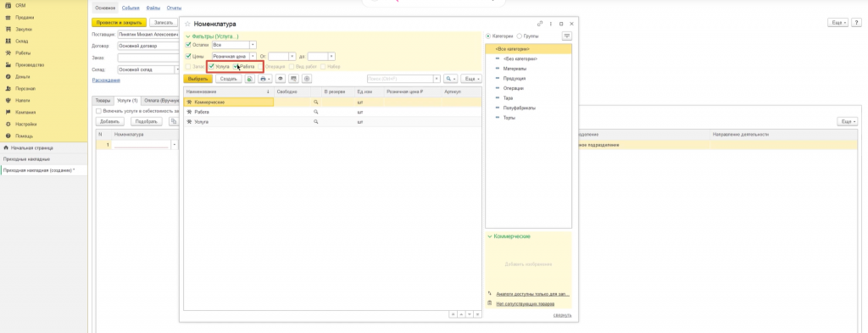Click the Создать button
The image size is (868, 333).
tap(229, 79)
